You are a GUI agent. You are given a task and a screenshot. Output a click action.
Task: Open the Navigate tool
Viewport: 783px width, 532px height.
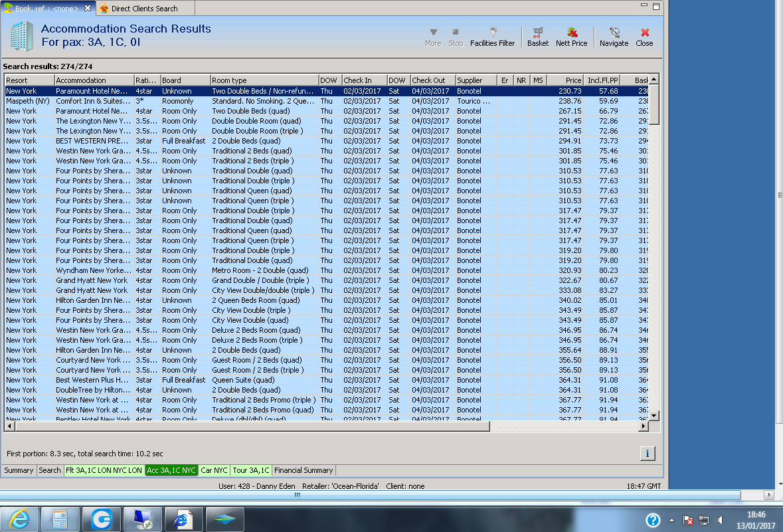point(614,37)
